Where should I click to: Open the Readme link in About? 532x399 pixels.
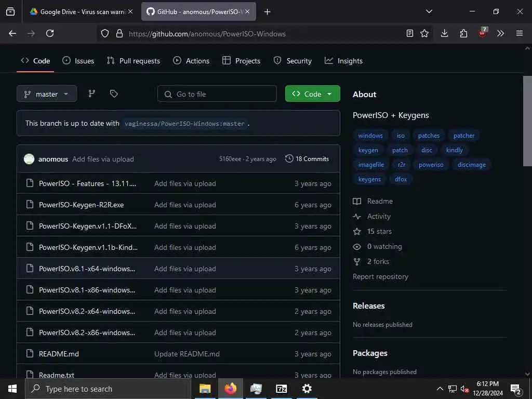380,201
